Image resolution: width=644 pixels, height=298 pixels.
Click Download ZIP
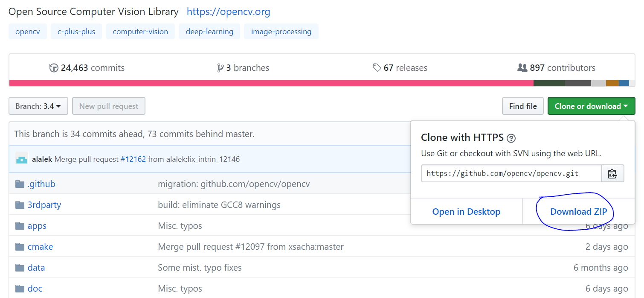(579, 212)
